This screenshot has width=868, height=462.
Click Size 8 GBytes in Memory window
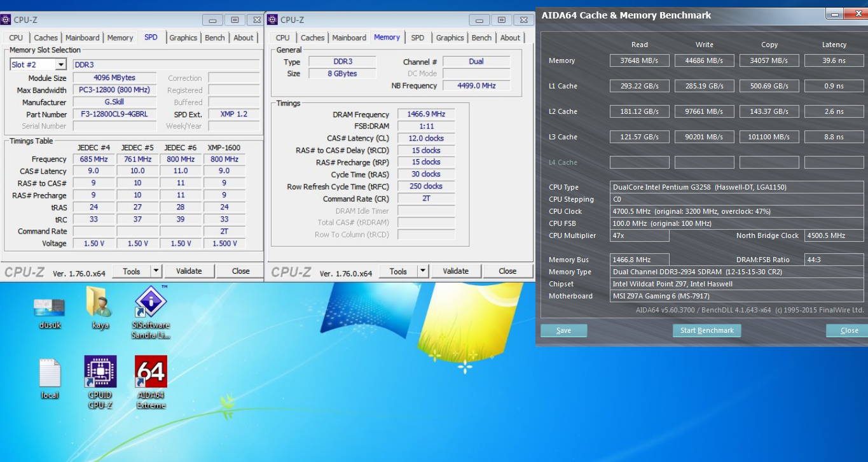point(342,73)
